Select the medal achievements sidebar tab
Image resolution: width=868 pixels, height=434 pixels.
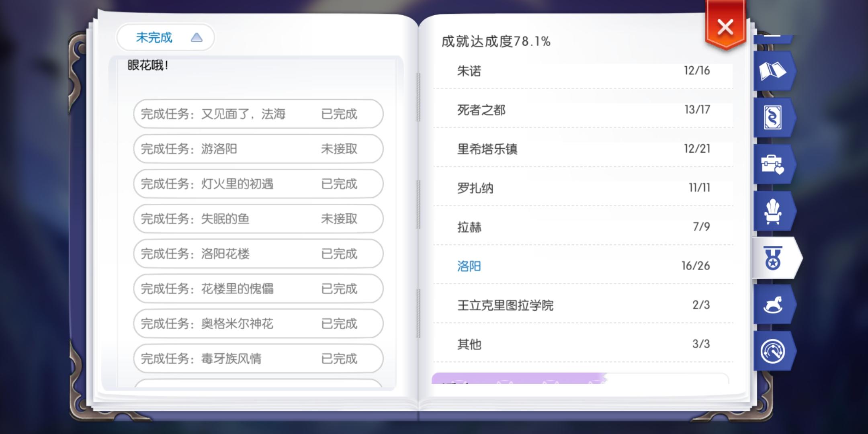point(776,258)
